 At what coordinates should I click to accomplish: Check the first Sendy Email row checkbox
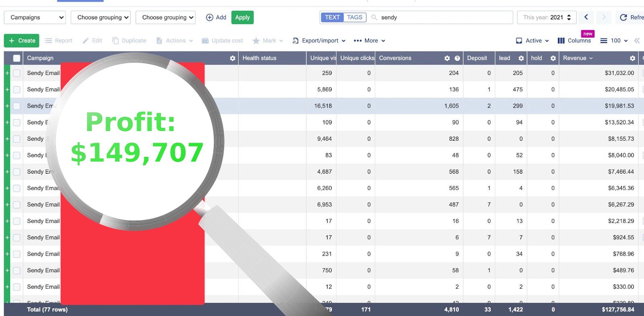click(17, 73)
